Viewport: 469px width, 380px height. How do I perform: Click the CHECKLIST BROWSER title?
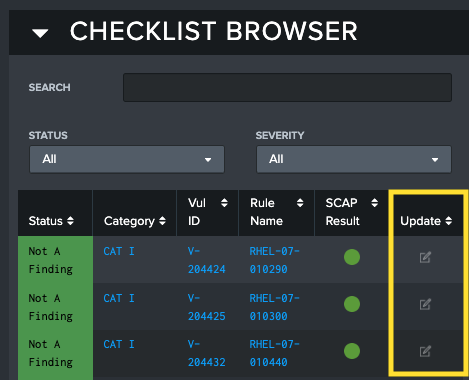click(x=214, y=31)
